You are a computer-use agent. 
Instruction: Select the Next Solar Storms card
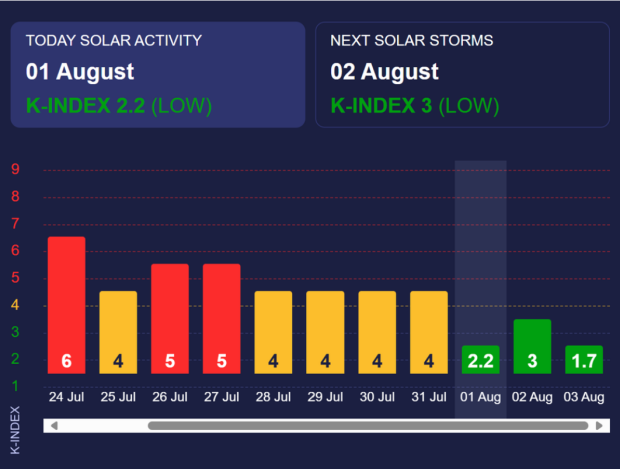pos(462,75)
